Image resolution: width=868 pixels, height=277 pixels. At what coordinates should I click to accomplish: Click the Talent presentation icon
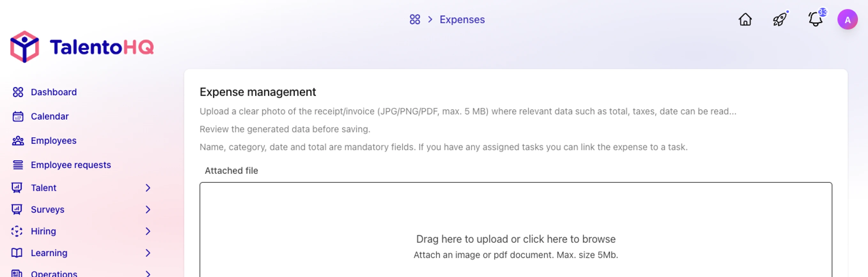pos(17,187)
